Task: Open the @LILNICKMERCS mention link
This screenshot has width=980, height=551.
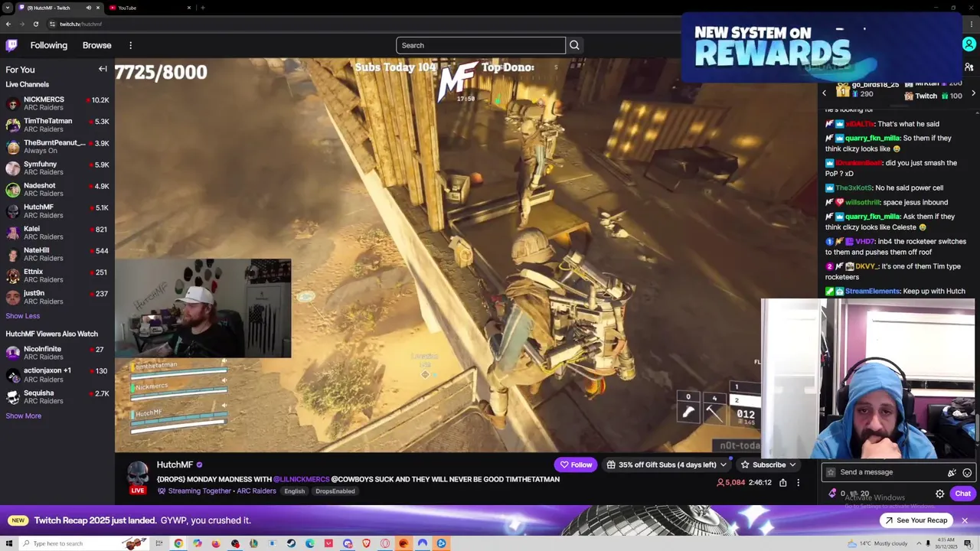Action: [301, 479]
